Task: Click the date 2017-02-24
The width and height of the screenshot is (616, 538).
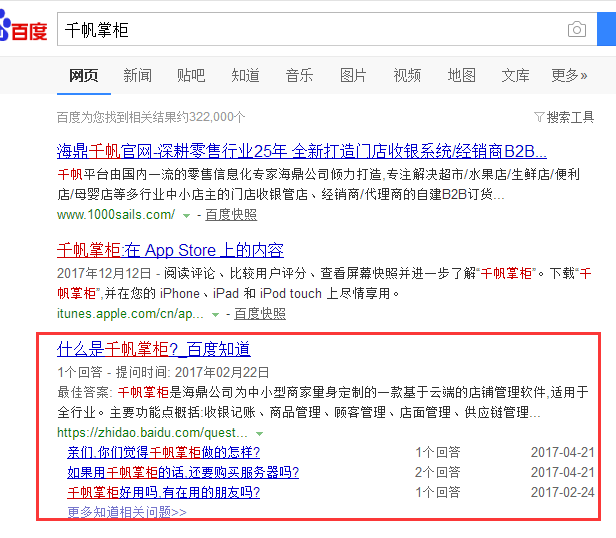Action: tap(563, 492)
